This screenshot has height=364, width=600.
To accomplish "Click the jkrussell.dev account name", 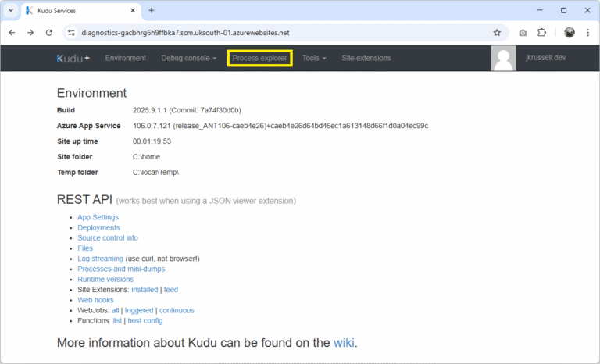I will coord(545,58).
